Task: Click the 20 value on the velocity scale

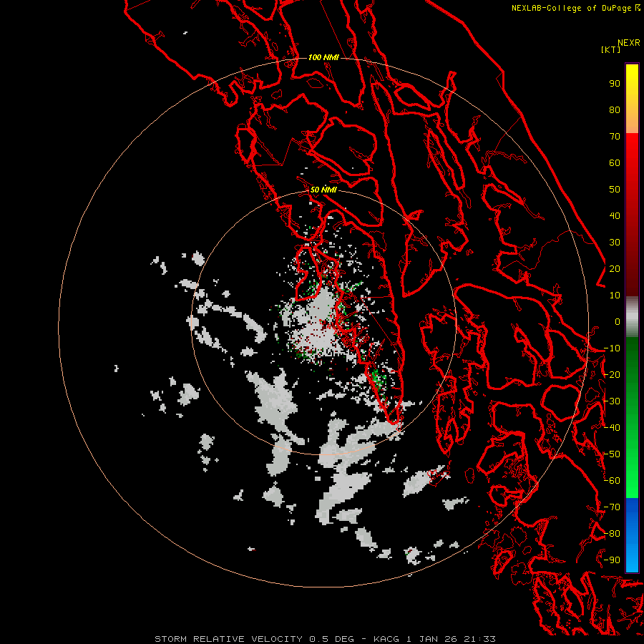Action: pyautogui.click(x=615, y=269)
